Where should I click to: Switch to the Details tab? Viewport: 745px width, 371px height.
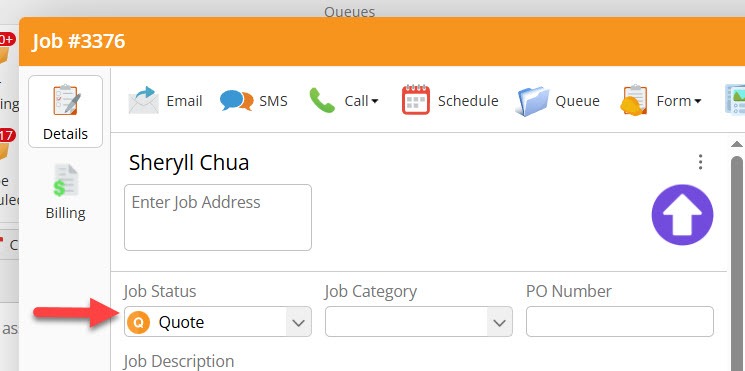click(x=66, y=112)
